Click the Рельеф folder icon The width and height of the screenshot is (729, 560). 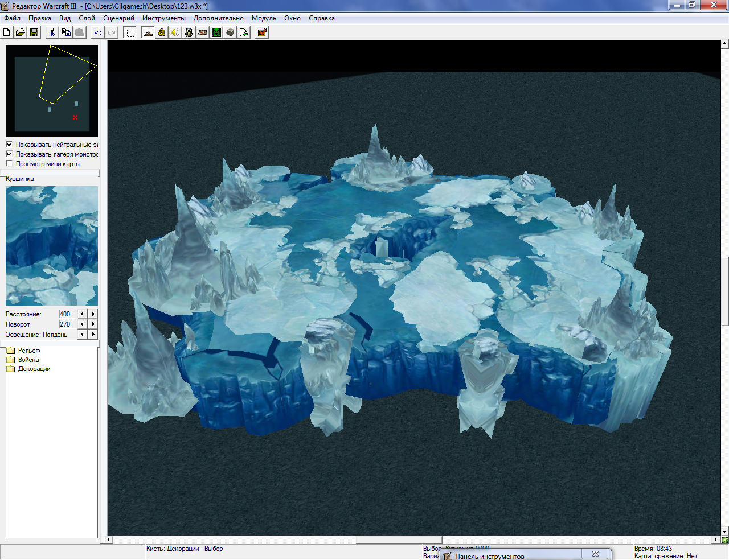coord(10,351)
